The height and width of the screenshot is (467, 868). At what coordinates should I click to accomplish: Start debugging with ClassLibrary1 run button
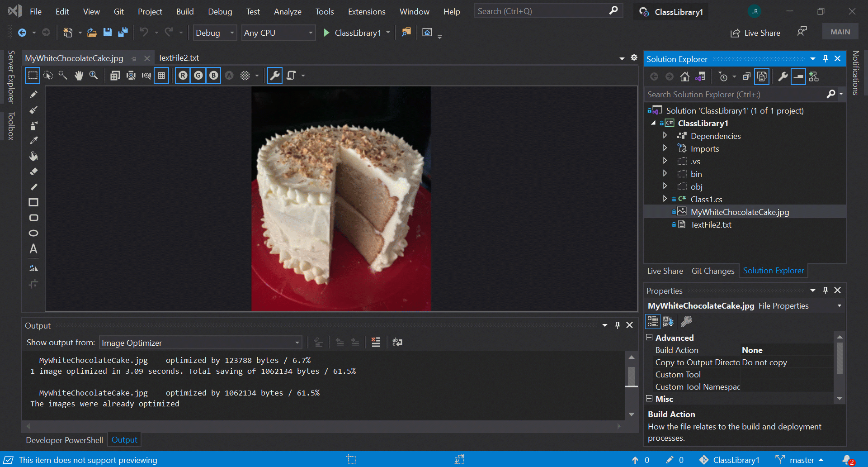[x=326, y=33]
